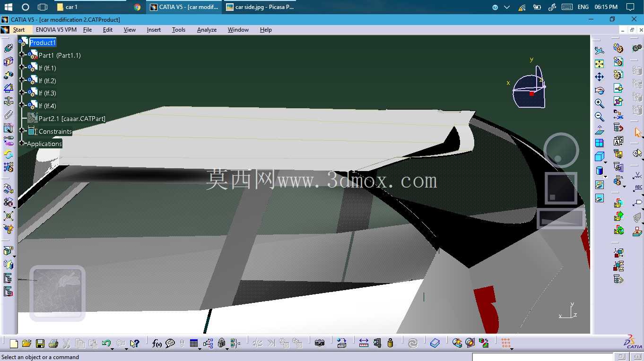This screenshot has height=361, width=644.
Task: Open the Tools menu
Action: click(x=179, y=30)
